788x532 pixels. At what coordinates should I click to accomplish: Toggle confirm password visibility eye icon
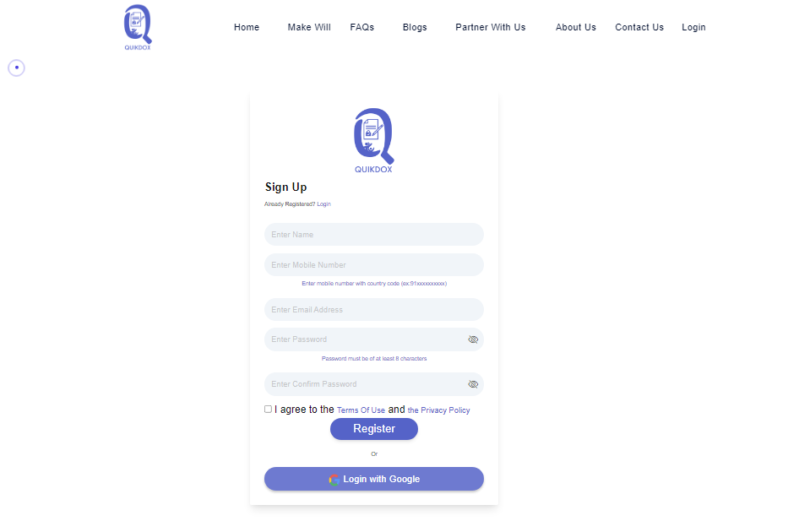click(473, 384)
